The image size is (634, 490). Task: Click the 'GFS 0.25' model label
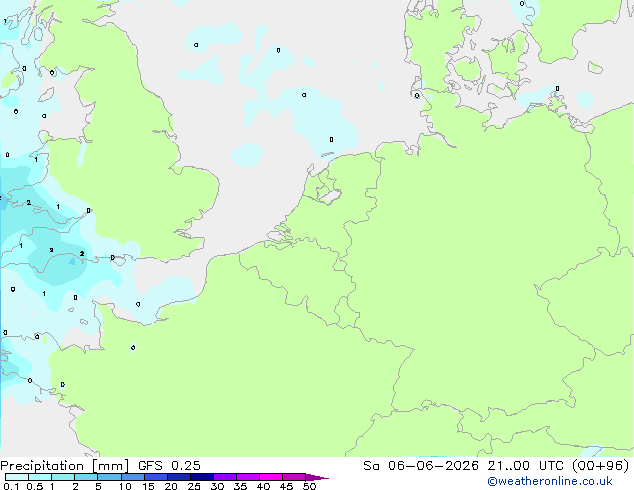(x=169, y=466)
